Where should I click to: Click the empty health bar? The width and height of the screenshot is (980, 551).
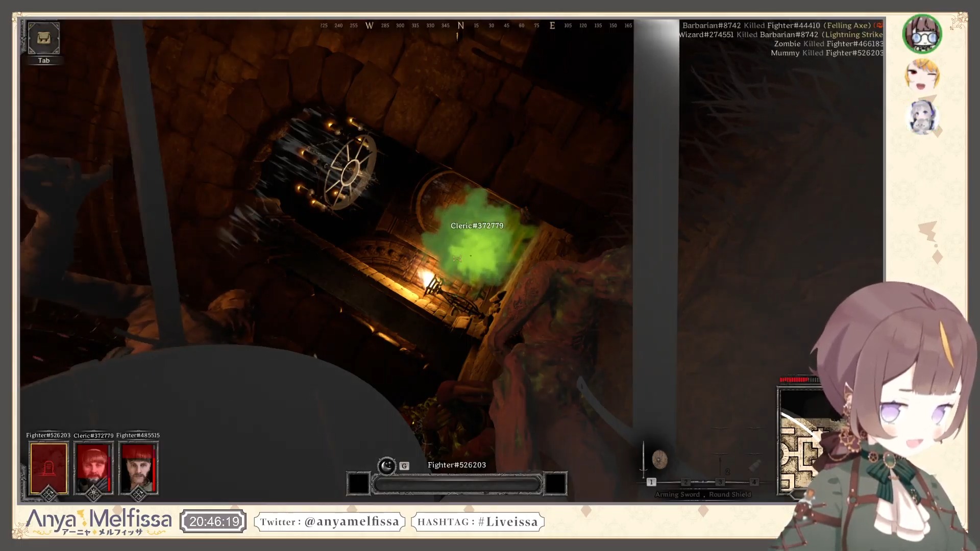pyautogui.click(x=457, y=484)
